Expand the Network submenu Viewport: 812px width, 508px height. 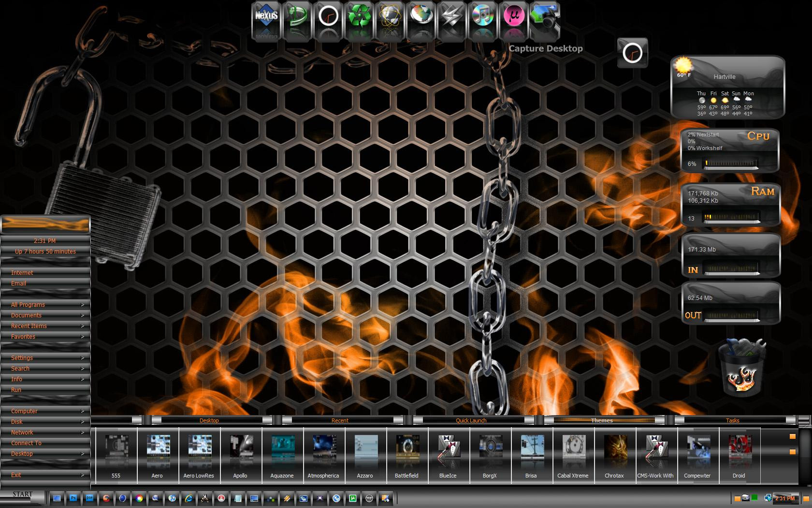click(x=45, y=432)
